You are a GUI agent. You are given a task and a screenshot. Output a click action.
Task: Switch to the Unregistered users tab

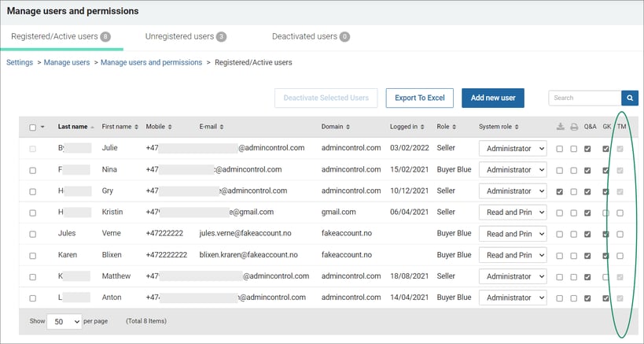[186, 36]
